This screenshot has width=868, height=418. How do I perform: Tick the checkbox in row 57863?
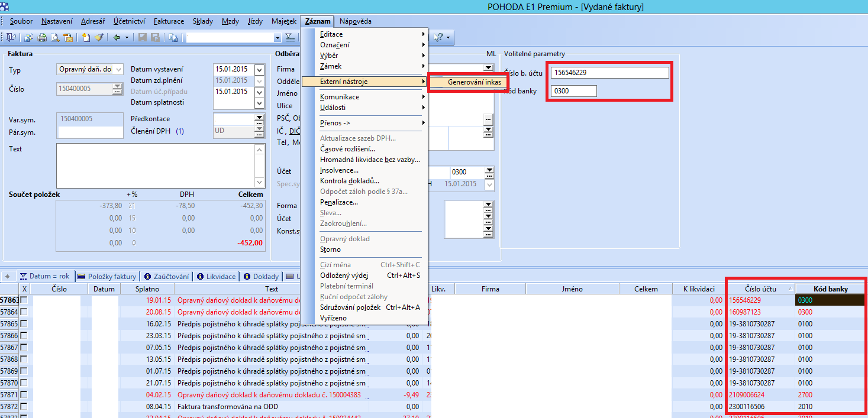tap(24, 300)
